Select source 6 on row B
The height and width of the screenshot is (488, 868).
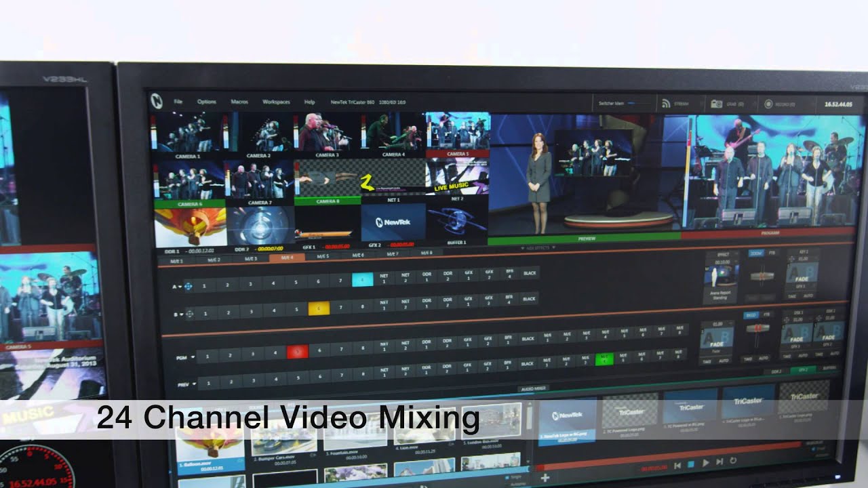point(319,308)
